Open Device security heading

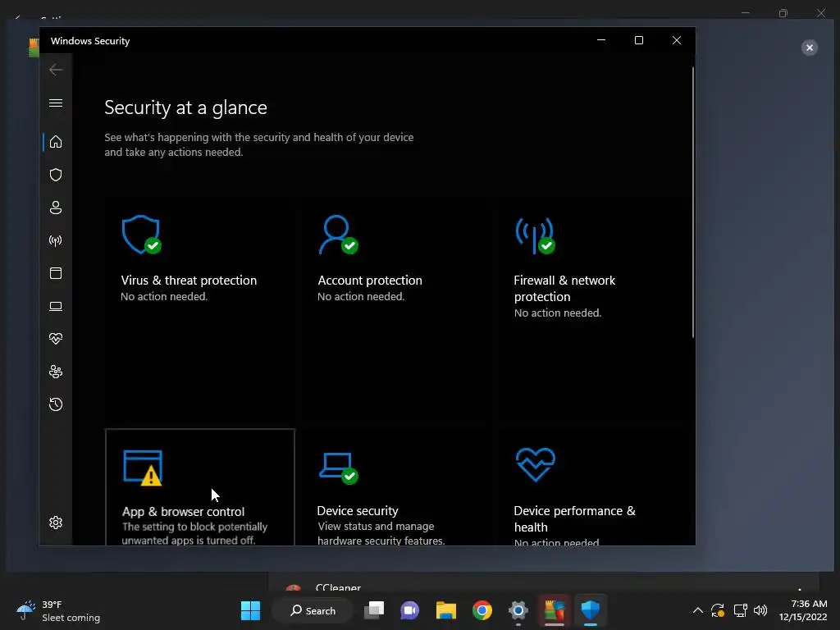click(x=358, y=510)
